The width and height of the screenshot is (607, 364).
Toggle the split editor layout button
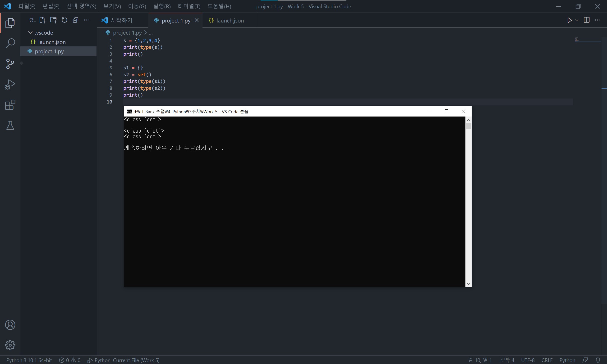(587, 20)
